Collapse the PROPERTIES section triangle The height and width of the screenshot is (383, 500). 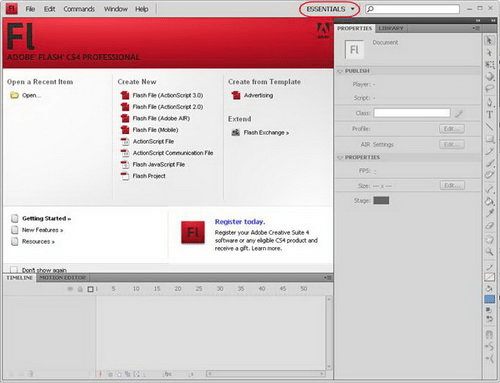340,157
